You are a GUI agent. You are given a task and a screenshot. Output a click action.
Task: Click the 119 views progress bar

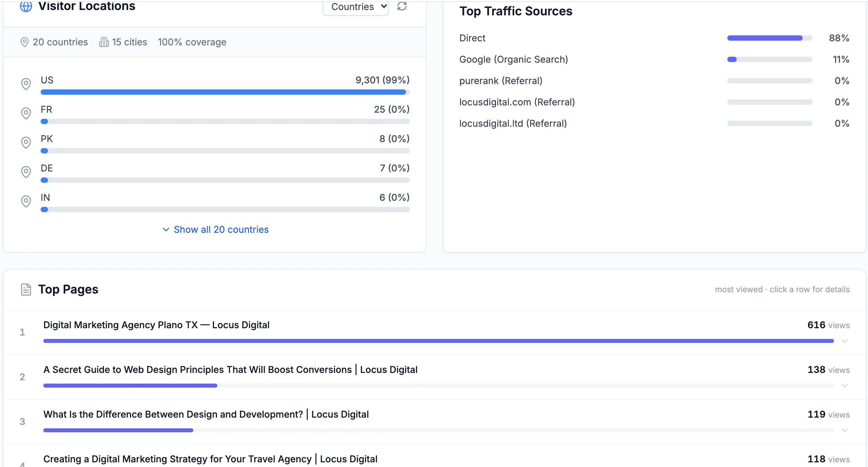click(438, 430)
